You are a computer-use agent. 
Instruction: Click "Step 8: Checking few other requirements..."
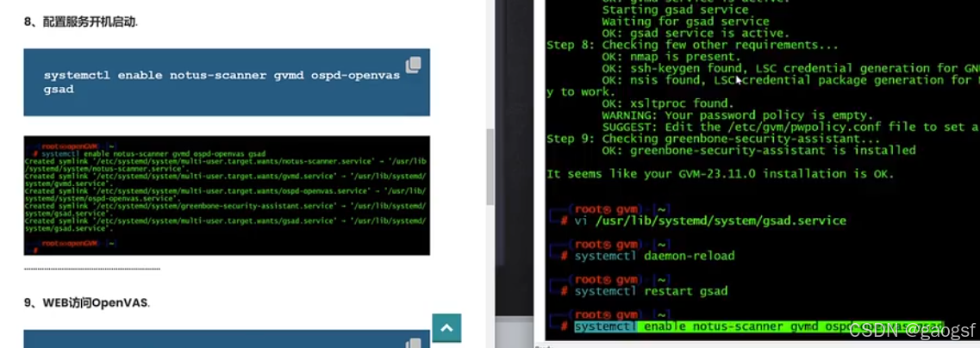tap(692, 45)
